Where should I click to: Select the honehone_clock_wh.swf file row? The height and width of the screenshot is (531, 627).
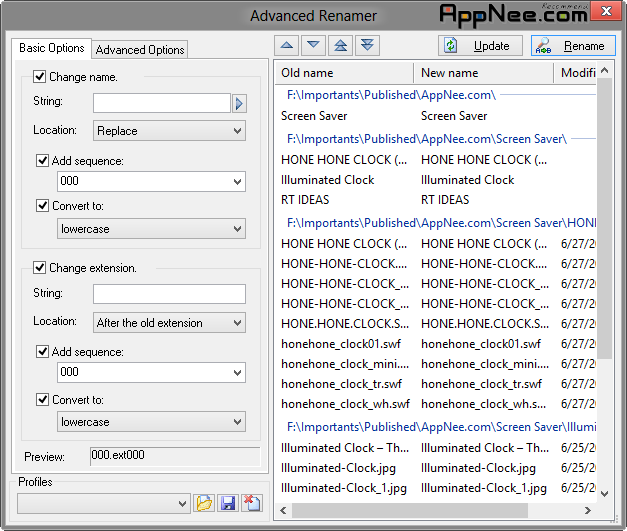click(436, 404)
